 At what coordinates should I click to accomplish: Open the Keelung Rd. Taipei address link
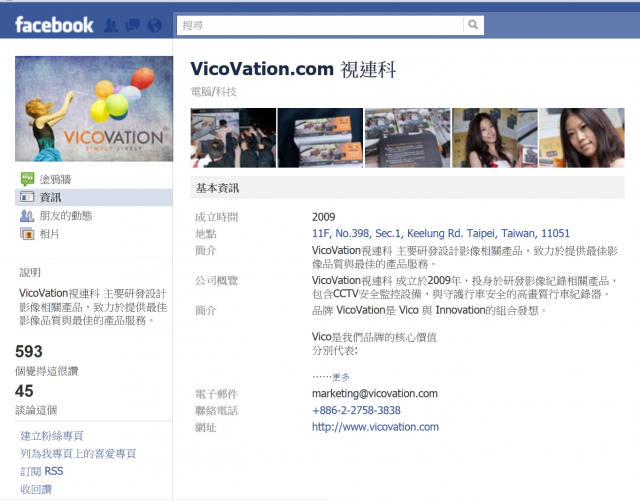tap(440, 233)
